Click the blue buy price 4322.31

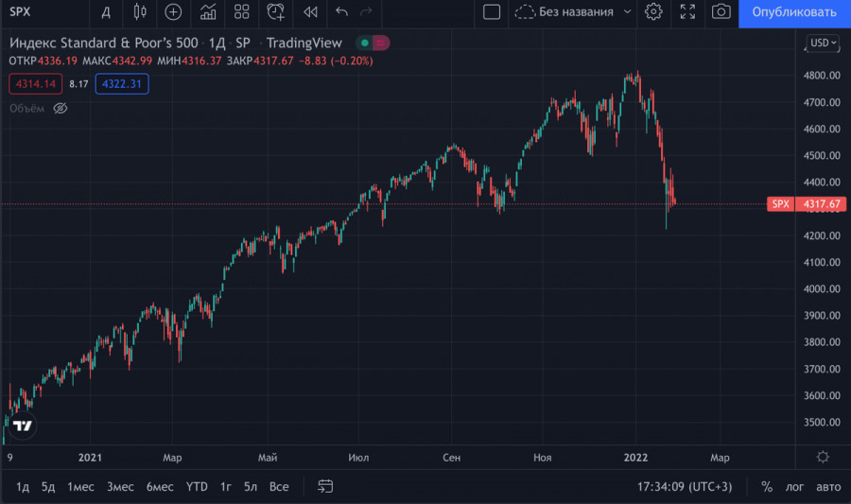click(122, 84)
